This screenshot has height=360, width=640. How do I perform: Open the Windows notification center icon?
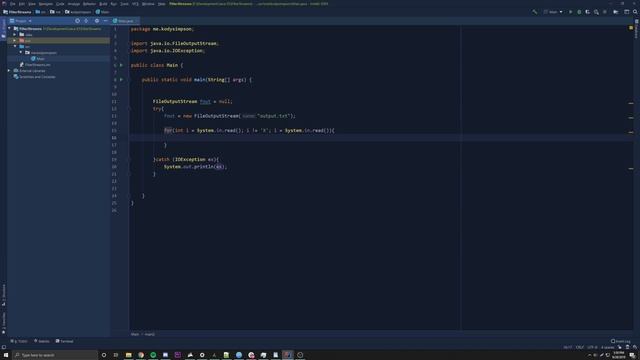coord(632,355)
